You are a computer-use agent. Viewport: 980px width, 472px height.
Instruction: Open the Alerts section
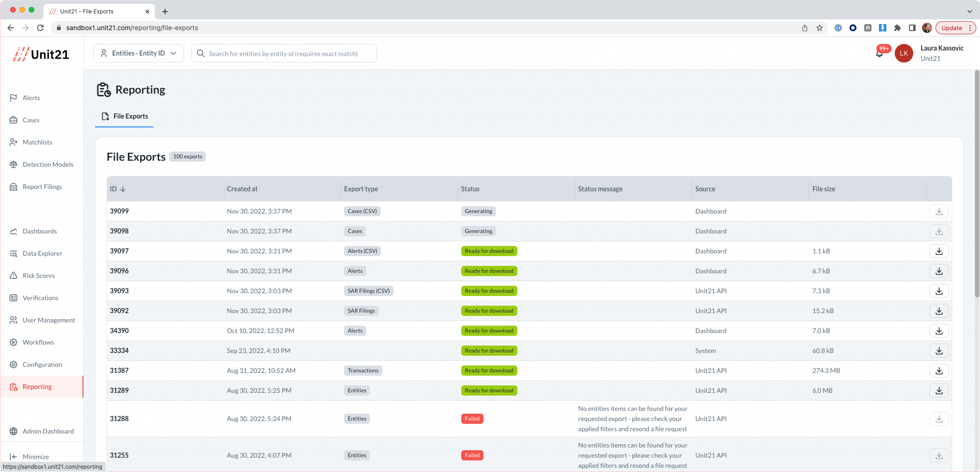tap(31, 98)
